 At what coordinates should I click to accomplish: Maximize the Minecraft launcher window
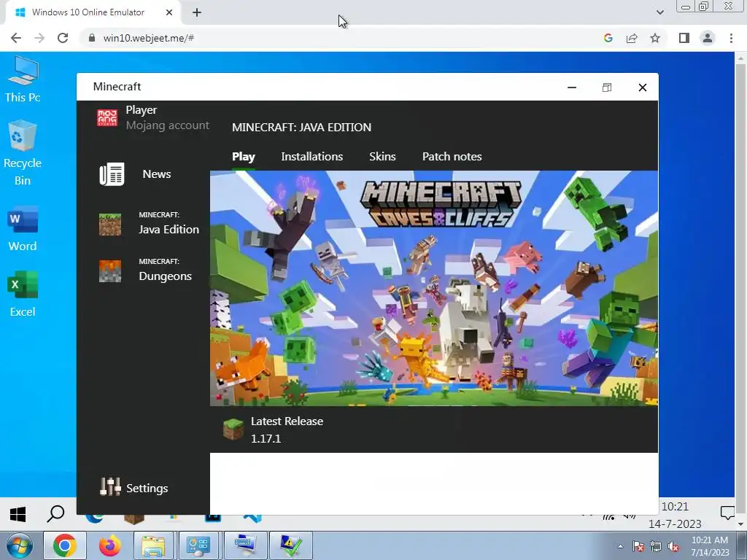click(x=607, y=87)
